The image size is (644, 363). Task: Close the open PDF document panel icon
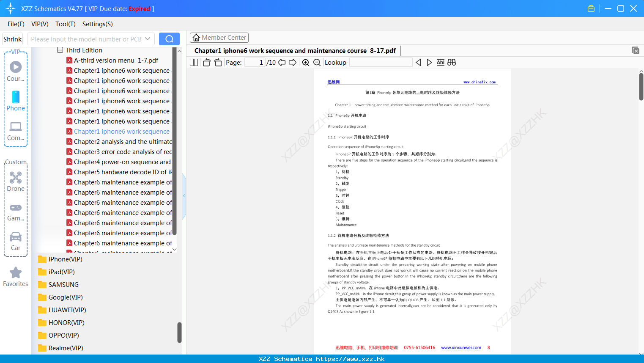(x=636, y=50)
